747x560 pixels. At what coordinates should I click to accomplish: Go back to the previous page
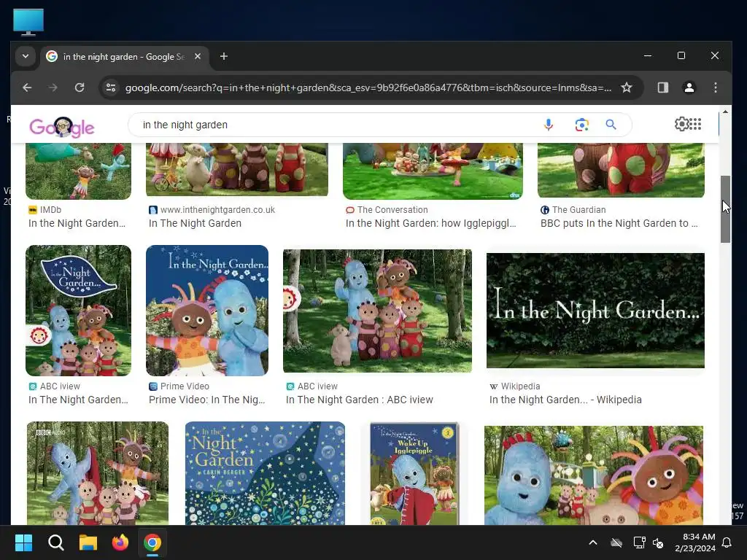tap(27, 87)
